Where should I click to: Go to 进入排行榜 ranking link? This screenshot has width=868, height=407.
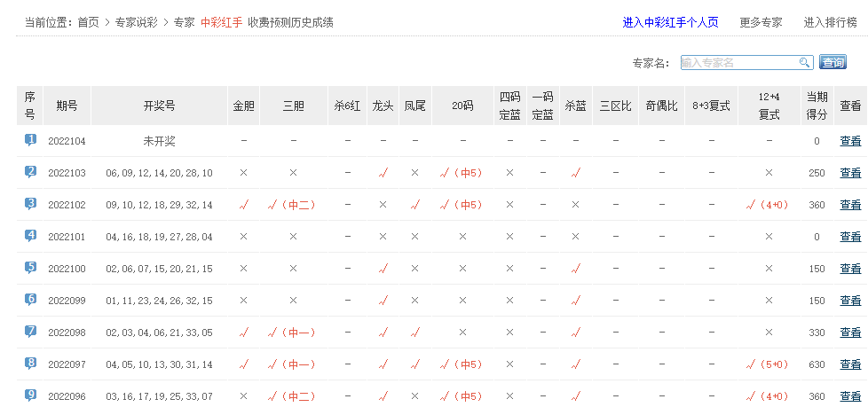pos(830,22)
